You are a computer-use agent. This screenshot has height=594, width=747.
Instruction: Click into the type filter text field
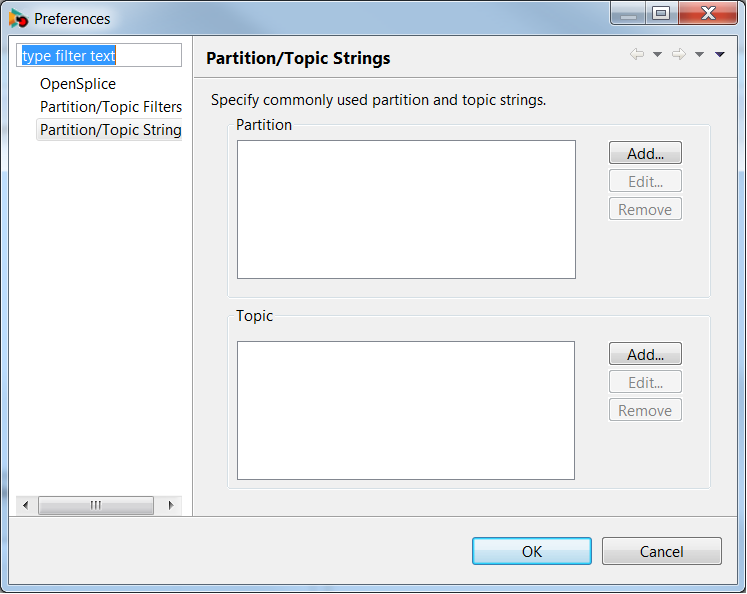99,55
